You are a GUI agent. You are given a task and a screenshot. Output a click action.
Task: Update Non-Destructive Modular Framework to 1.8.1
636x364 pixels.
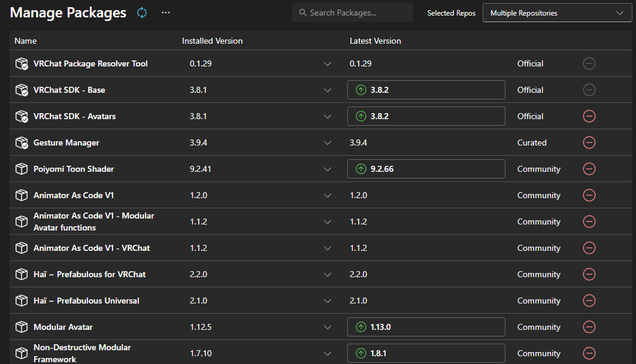pos(426,353)
